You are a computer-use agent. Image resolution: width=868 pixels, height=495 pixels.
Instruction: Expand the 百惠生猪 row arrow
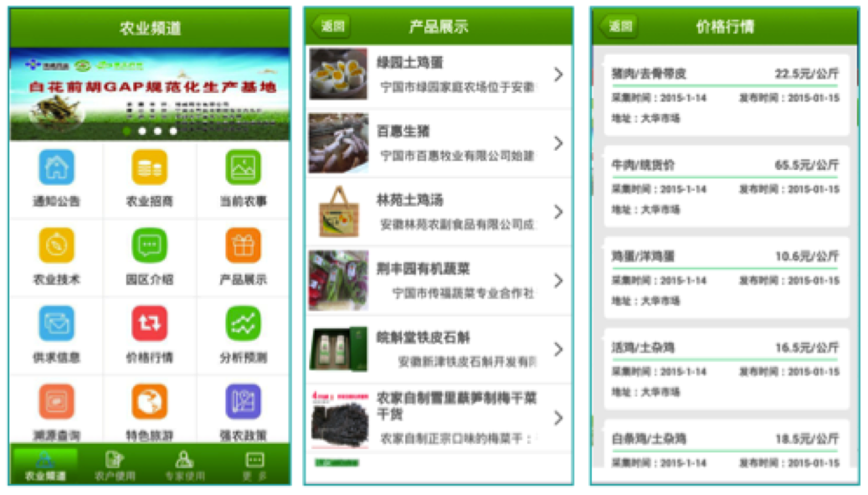558,143
